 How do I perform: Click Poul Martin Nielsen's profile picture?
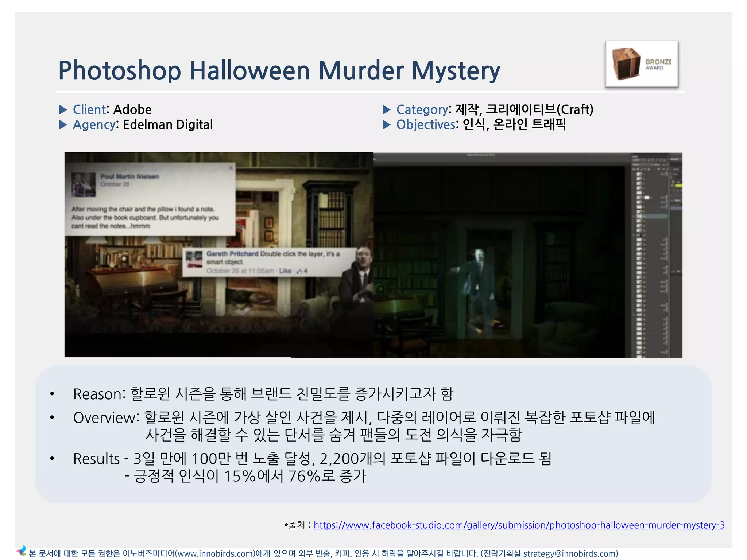point(83,184)
